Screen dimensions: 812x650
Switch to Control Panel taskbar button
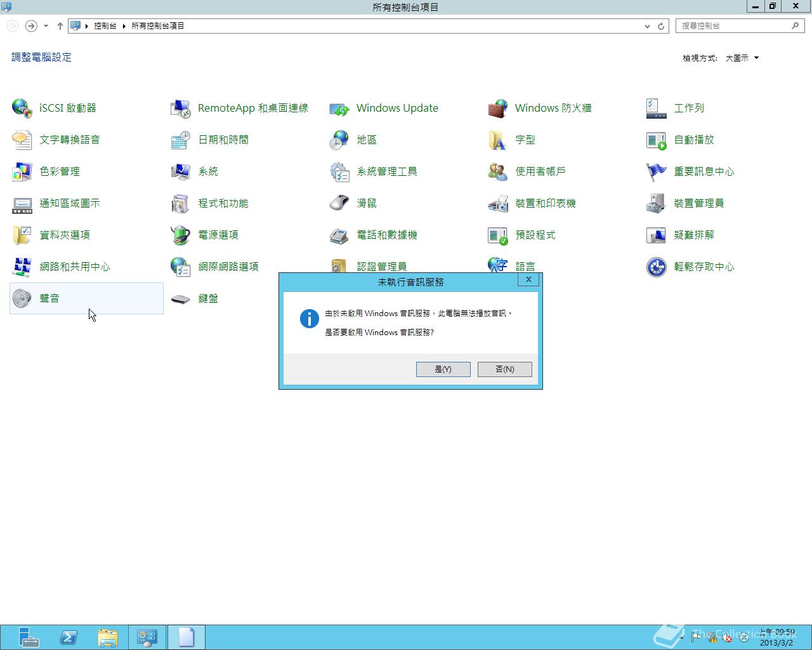tap(147, 637)
